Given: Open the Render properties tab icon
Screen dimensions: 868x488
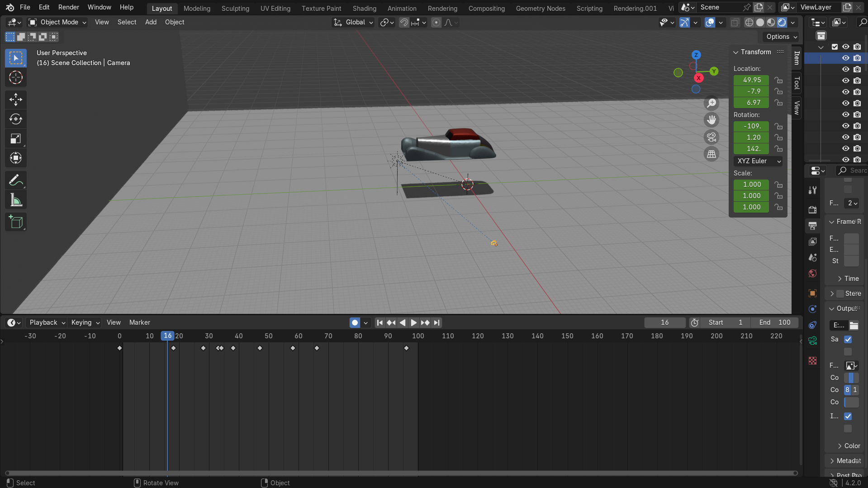Looking at the screenshot, I should pos(813,210).
